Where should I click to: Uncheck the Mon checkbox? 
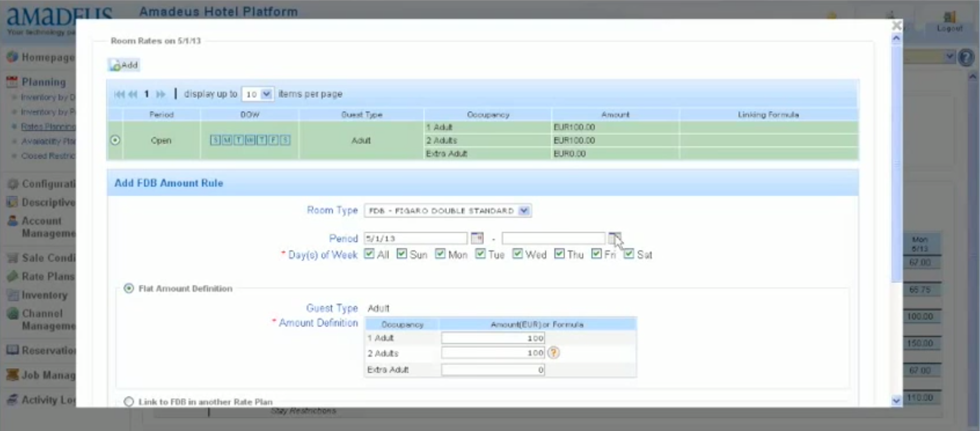pos(440,254)
